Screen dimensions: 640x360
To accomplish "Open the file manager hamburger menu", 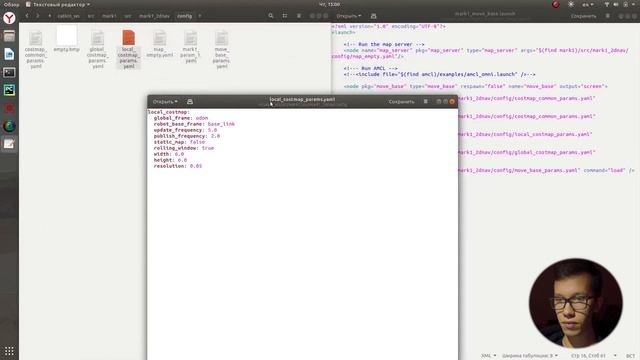I will [299, 16].
